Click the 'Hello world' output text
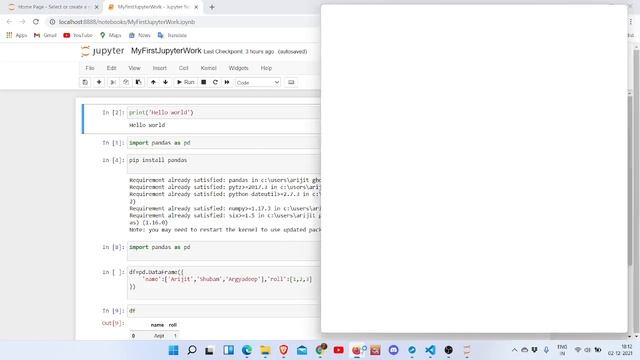This screenshot has width=640, height=360. tap(147, 125)
